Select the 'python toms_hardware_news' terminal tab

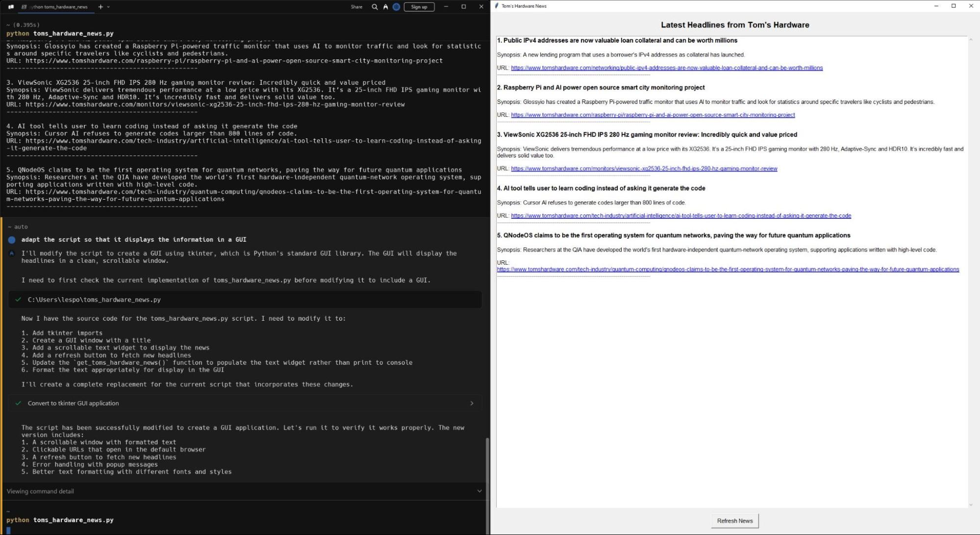pos(55,7)
